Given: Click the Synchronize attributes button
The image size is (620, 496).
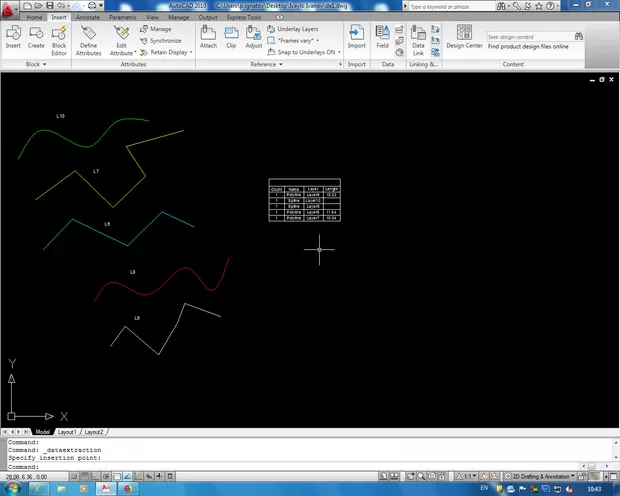Looking at the screenshot, I should (x=161, y=41).
